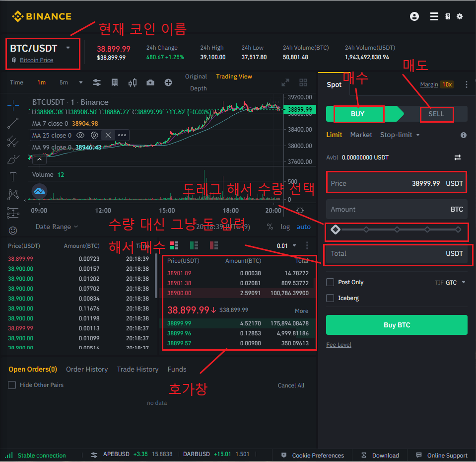Open the Trade History tab

[x=137, y=370]
